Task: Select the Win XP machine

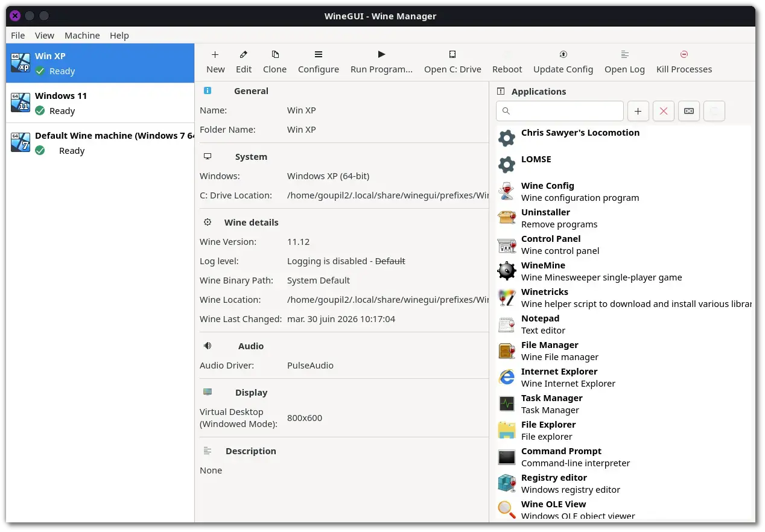Action: tap(100, 63)
